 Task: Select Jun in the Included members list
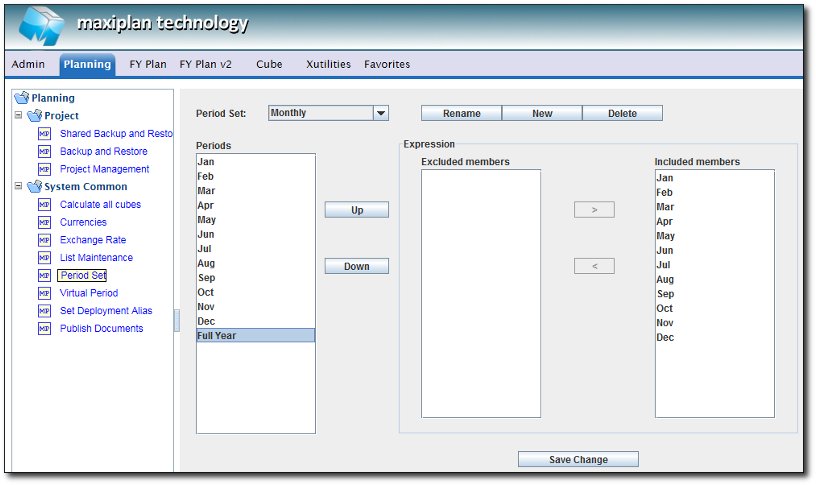665,251
